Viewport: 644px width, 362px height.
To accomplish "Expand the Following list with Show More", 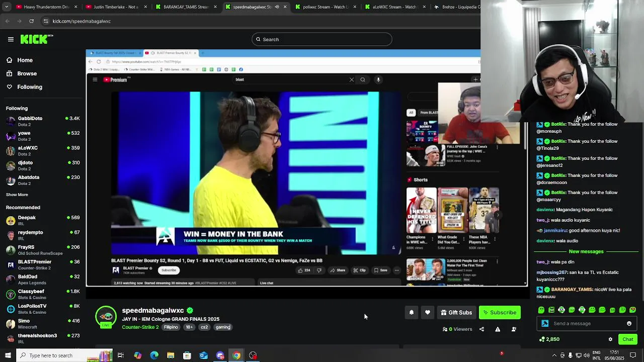I will (17, 195).
